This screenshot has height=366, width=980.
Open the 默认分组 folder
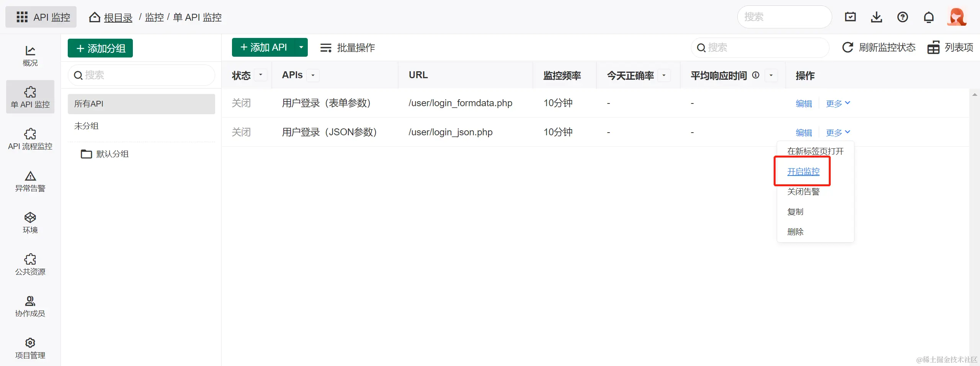coord(105,154)
